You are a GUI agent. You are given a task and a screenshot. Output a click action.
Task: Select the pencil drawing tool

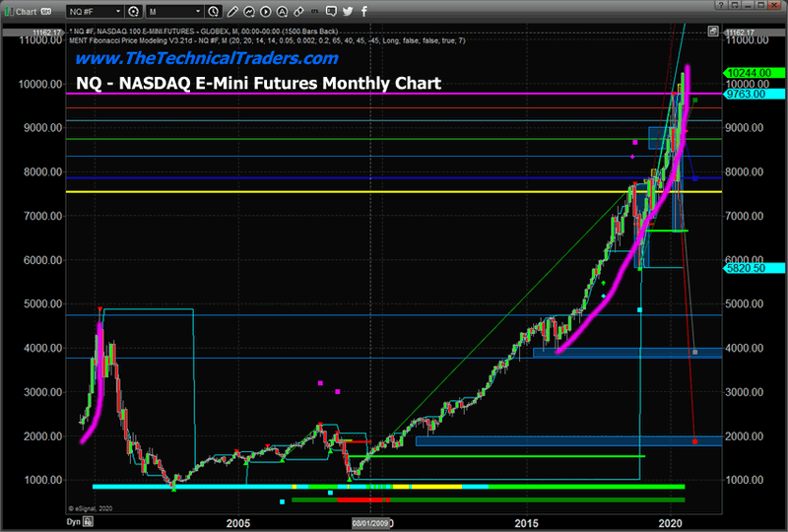(232, 11)
